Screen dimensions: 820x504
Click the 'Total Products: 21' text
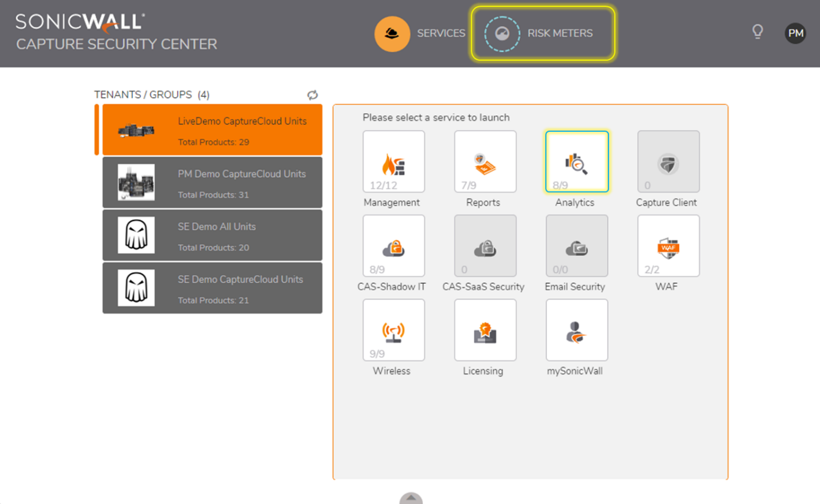pos(213,300)
